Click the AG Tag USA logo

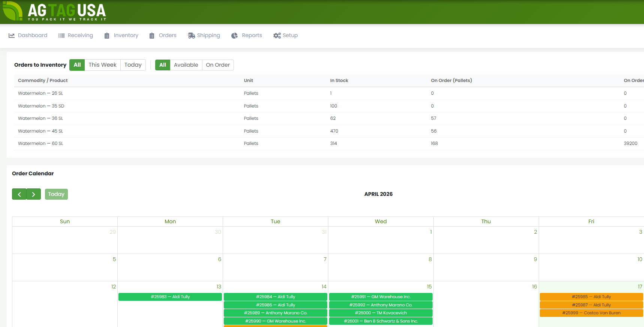pos(54,11)
